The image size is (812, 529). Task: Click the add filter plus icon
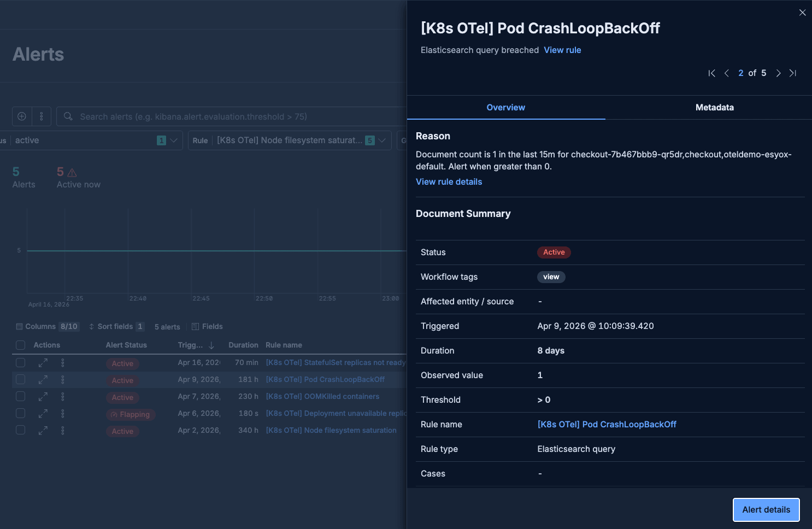pos(22,116)
